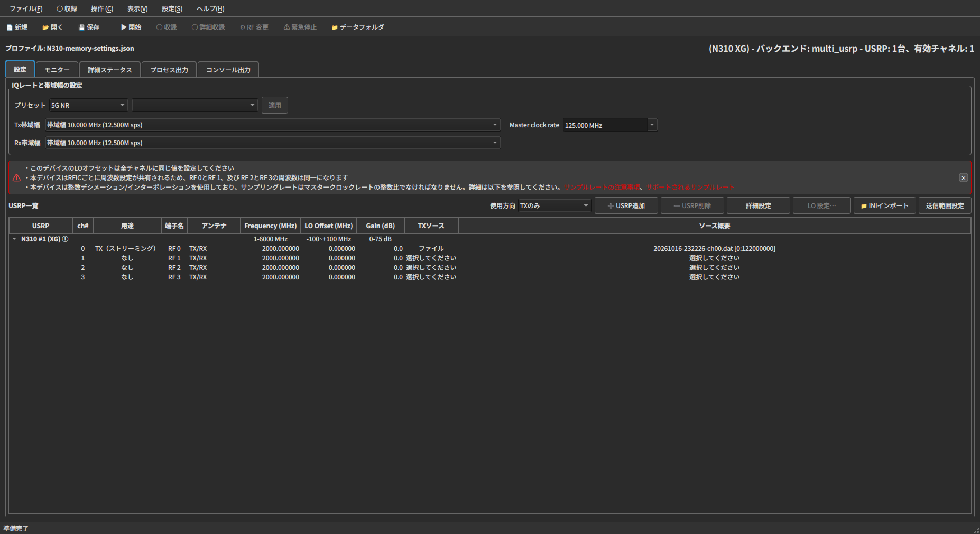Open the サポートされるサンプルレート link
The height and width of the screenshot is (534, 980).
[x=690, y=188]
